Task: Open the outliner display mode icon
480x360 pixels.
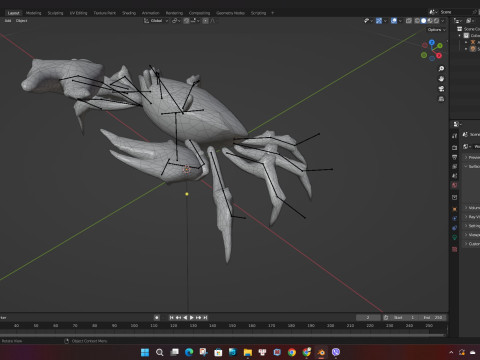Action: [x=469, y=21]
